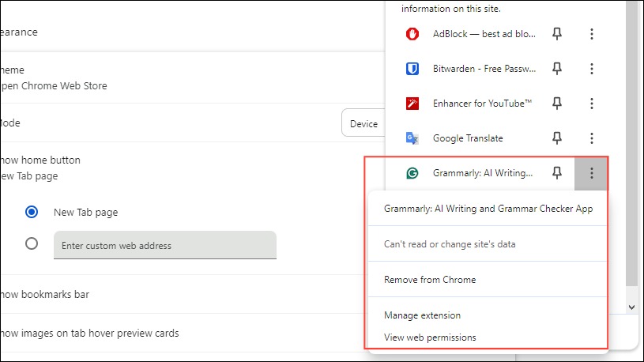Click the AdBlock extension icon
The image size is (644, 362).
[412, 34]
